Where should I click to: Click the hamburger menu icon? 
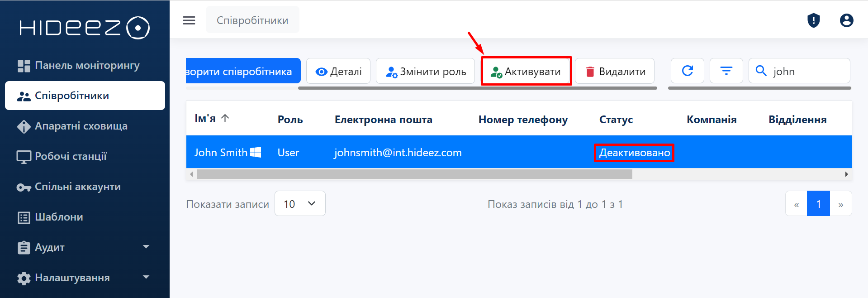[x=189, y=20]
